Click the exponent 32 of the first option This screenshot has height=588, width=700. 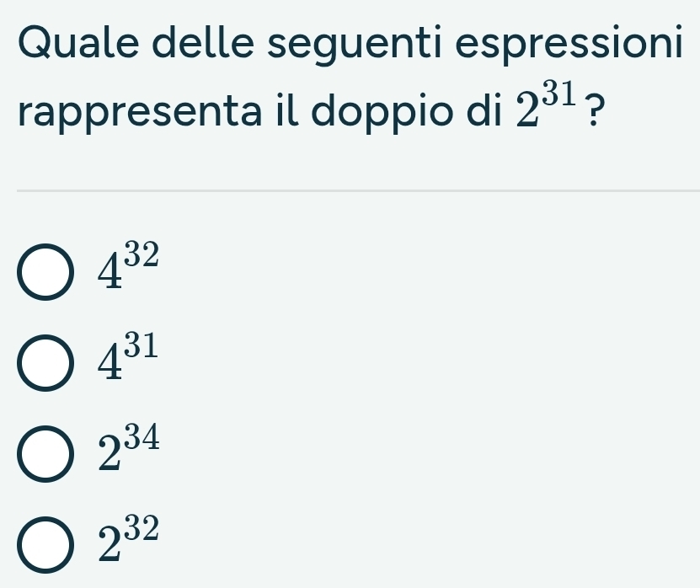pyautogui.click(x=139, y=254)
